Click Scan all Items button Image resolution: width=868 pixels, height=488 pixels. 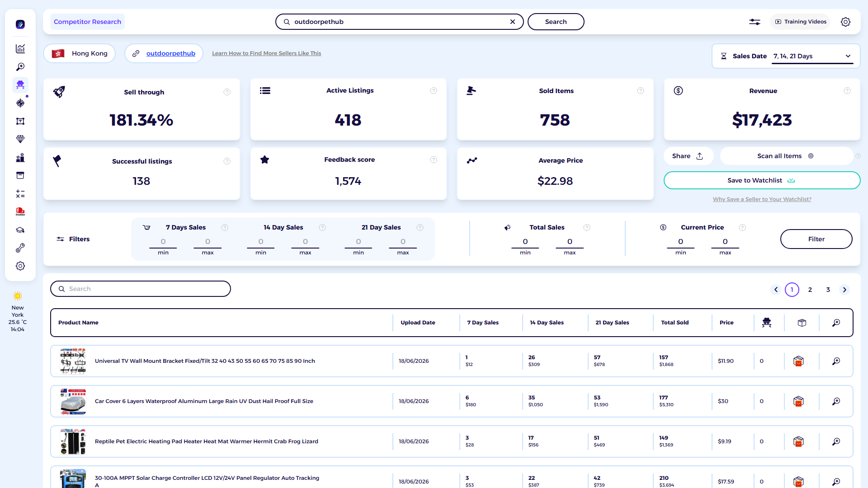[x=786, y=156]
